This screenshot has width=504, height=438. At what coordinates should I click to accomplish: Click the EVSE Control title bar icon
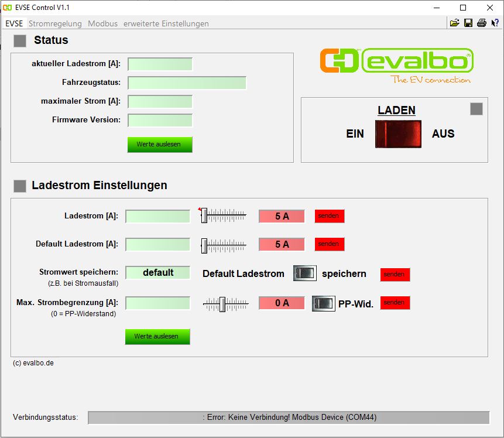click(x=7, y=8)
